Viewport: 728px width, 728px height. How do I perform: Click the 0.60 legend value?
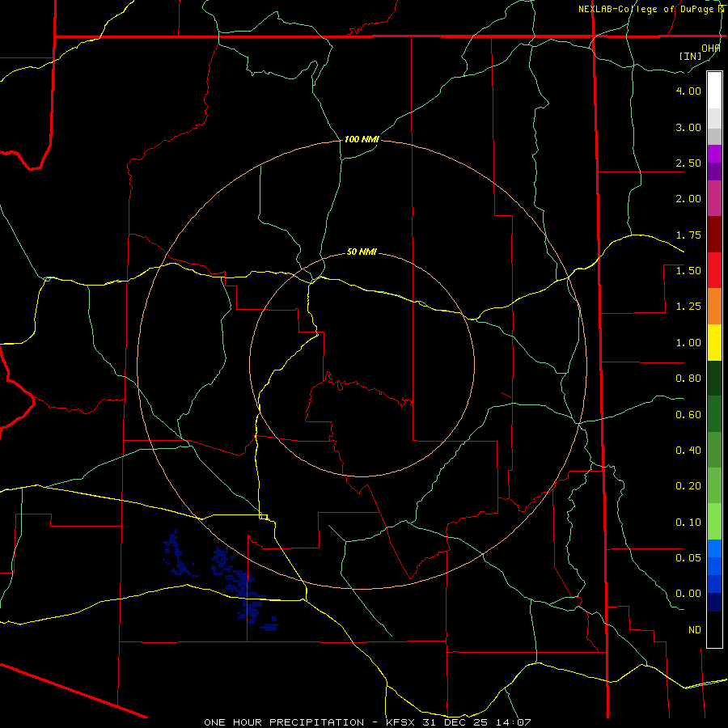pos(688,415)
